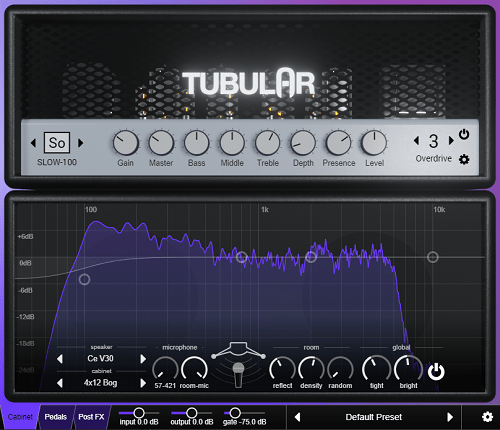
Task: Switch to previous amp model arrow
Action: coord(33,143)
